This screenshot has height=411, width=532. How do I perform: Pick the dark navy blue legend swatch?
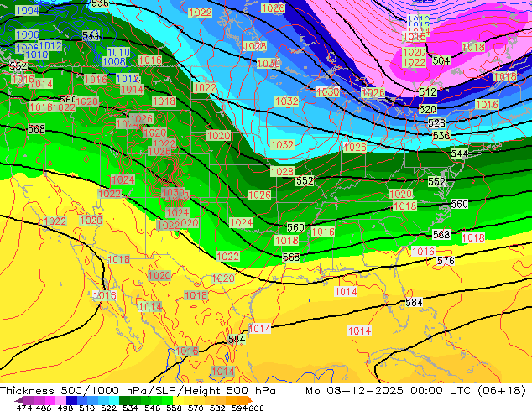(71, 400)
